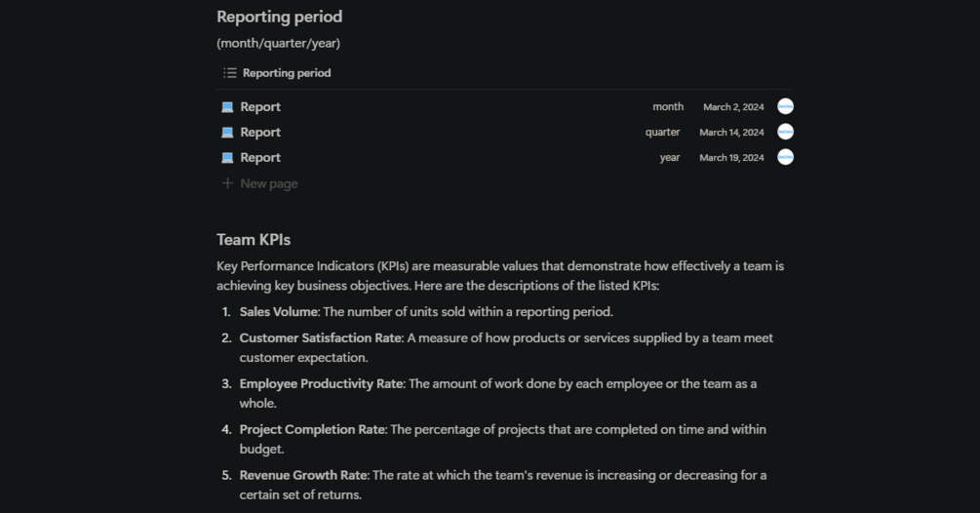Click the March 2, 2024 date
The height and width of the screenshot is (513, 980).
(733, 107)
